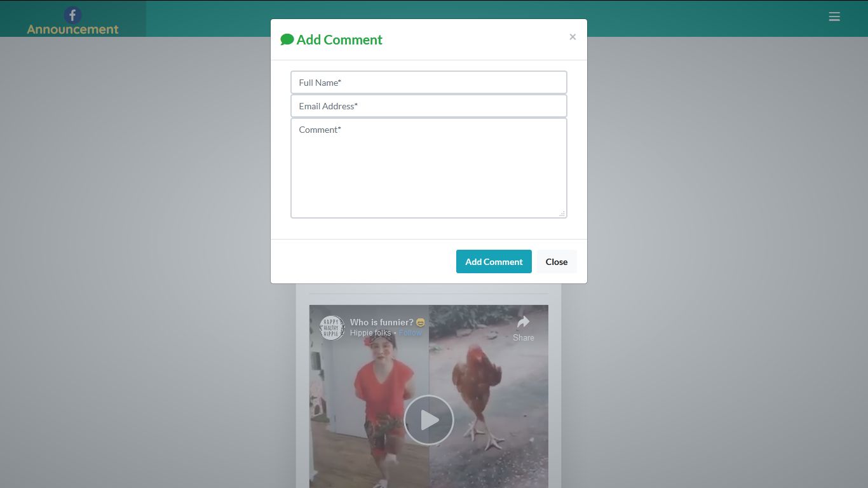The image size is (868, 488).
Task: Click the Add Comment button
Action: (494, 261)
